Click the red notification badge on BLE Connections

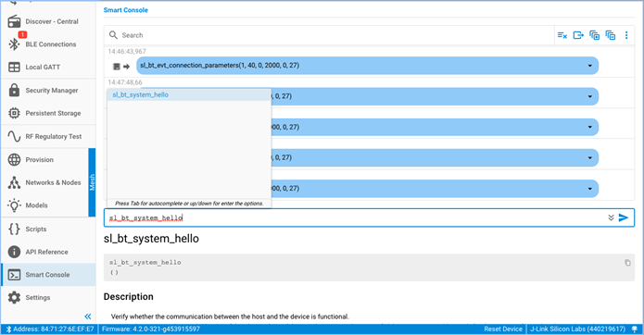tap(22, 34)
